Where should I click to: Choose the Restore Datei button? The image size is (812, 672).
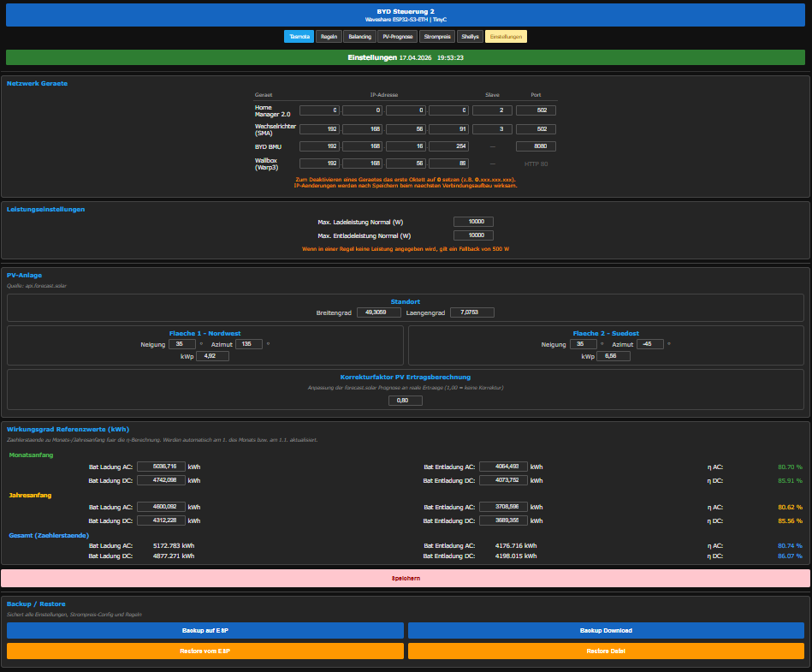(606, 651)
